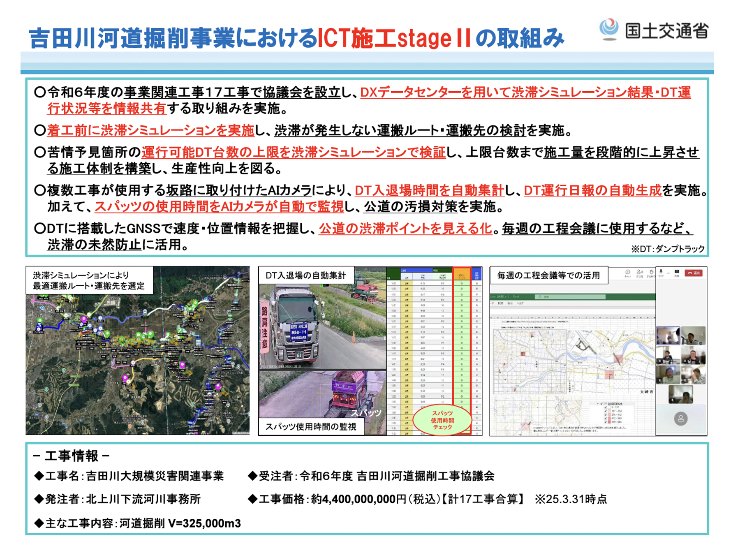Click the raise hand icon

(x=651, y=273)
